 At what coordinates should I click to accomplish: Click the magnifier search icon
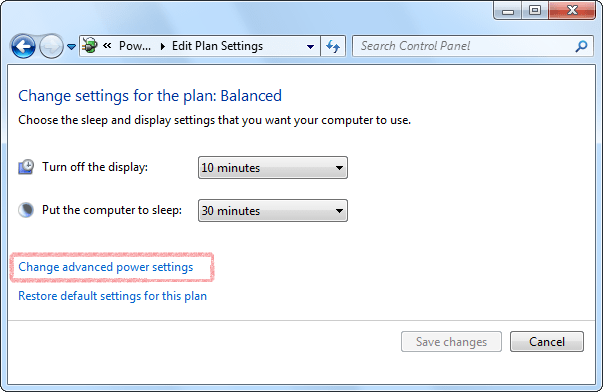tap(581, 47)
